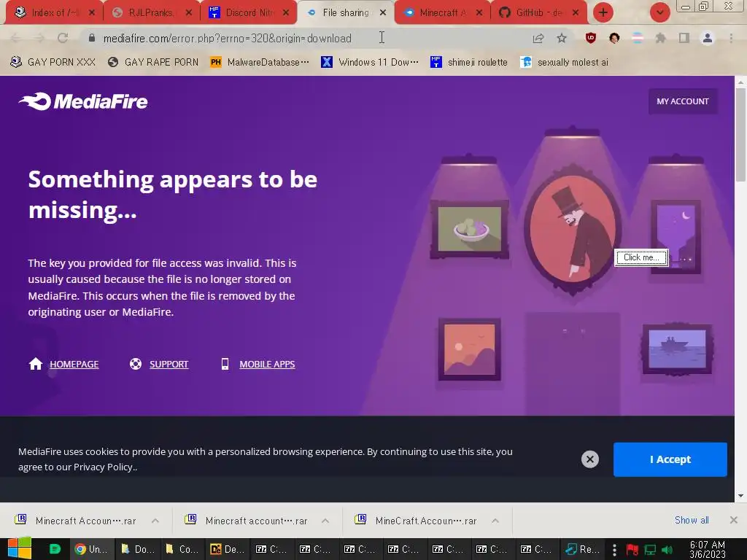Image resolution: width=747 pixels, height=560 pixels.
Task: Open the MalwareDatabase bookmark
Action: coord(260,62)
